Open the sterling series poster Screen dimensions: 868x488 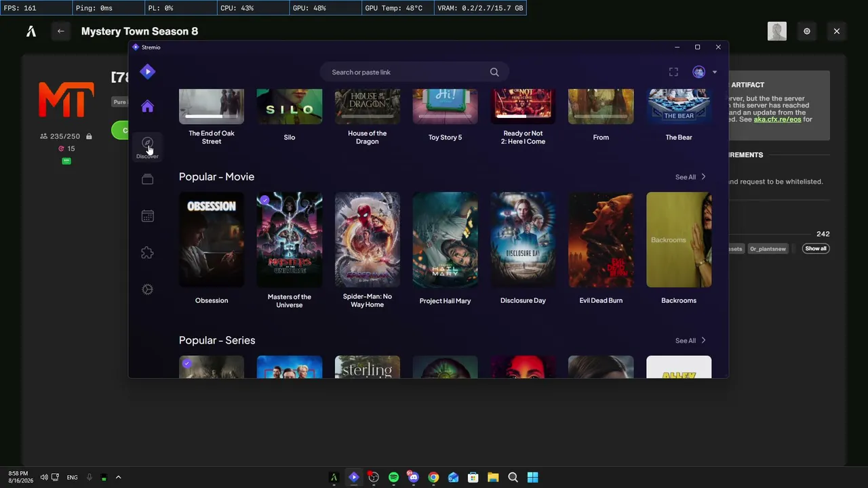[368, 367]
